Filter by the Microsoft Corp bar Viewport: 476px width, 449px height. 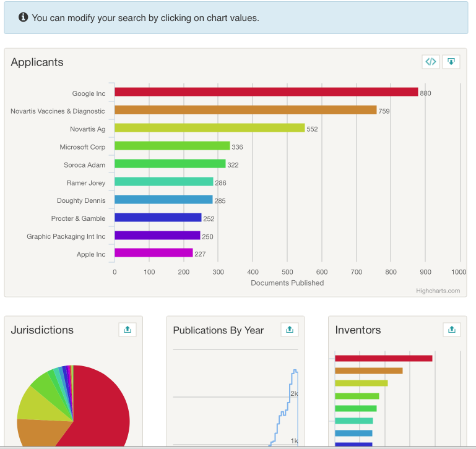tap(173, 145)
